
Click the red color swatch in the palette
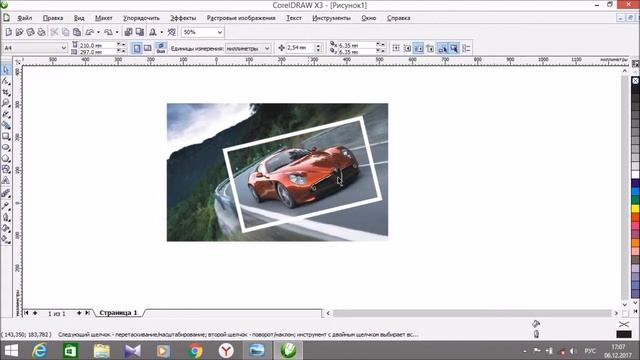click(636, 217)
